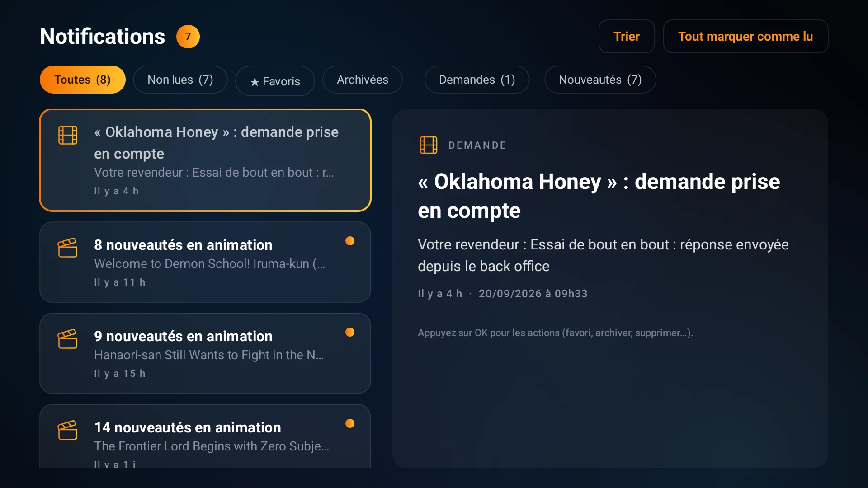Open the 9 nouveautés en animation title
The width and height of the screenshot is (868, 488).
click(183, 336)
